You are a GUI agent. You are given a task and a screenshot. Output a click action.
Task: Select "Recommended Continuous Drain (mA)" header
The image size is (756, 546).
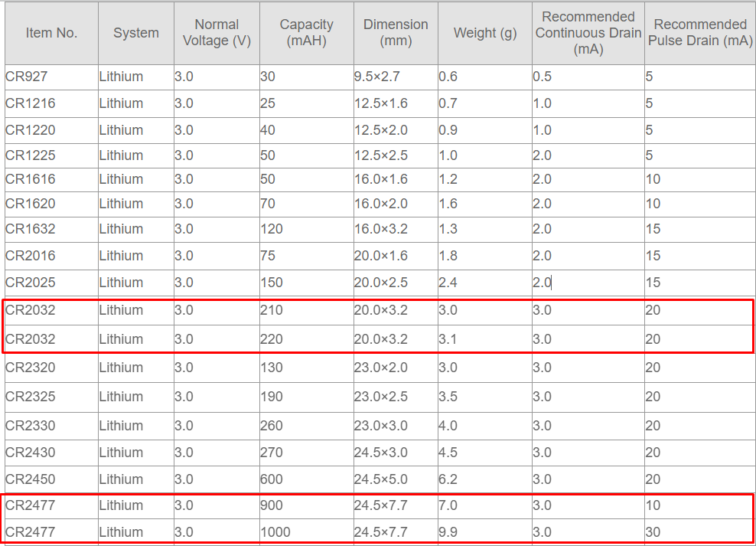point(588,33)
